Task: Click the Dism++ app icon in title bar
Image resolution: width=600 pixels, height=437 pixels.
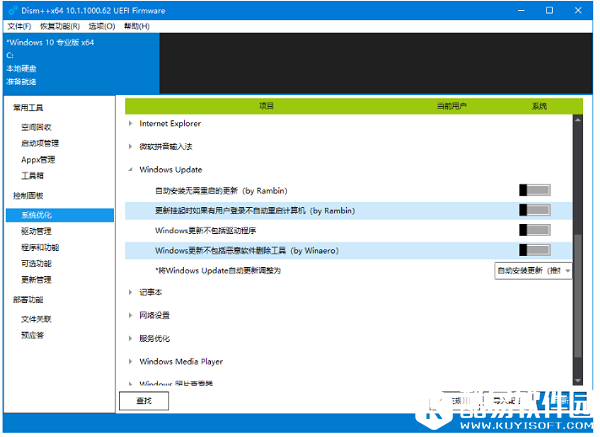Action: point(13,10)
